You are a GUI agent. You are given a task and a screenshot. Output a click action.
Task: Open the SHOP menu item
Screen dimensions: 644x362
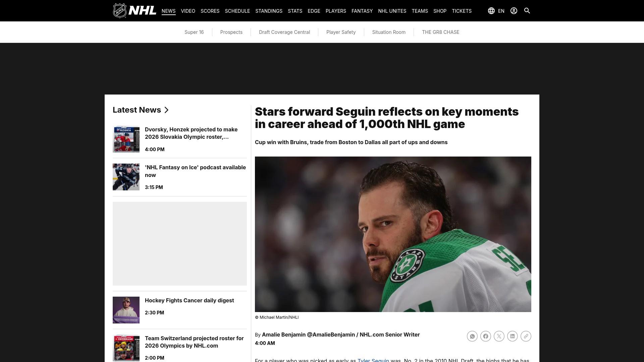pyautogui.click(x=440, y=11)
